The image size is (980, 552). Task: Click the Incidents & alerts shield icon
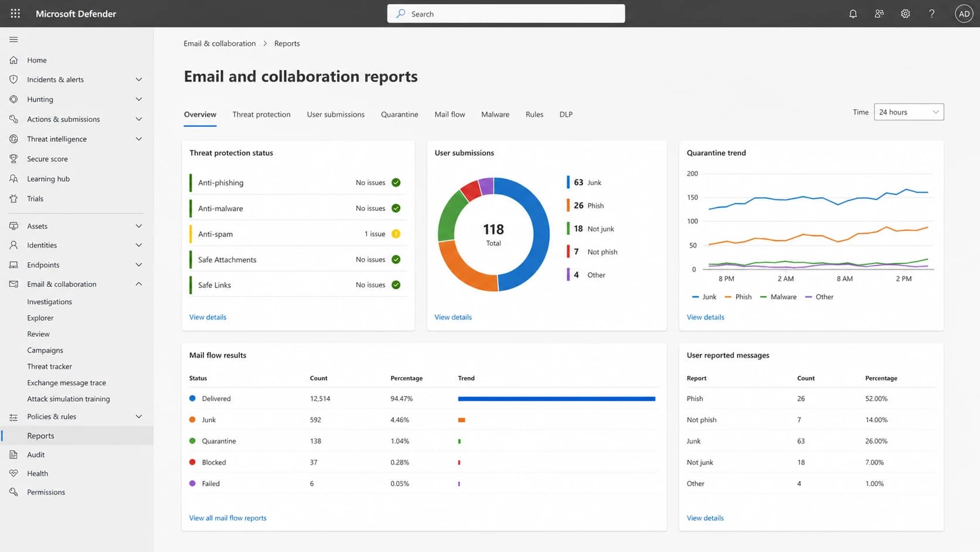[13, 79]
